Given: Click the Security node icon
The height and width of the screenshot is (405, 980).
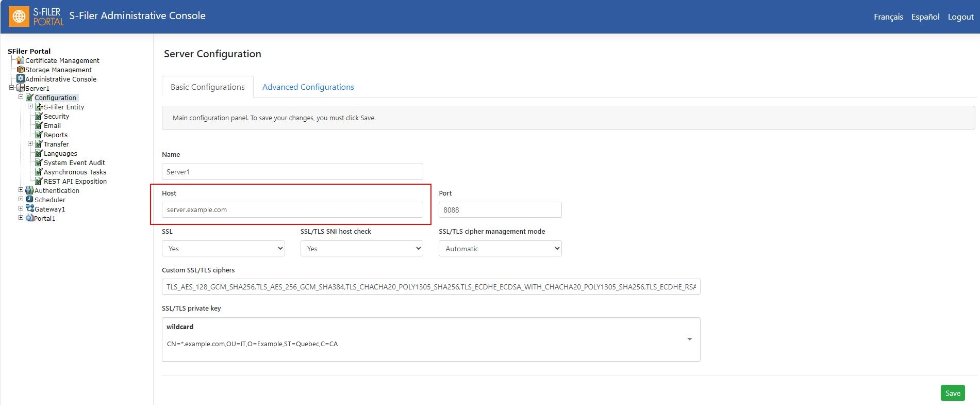Looking at the screenshot, I should 39,116.
